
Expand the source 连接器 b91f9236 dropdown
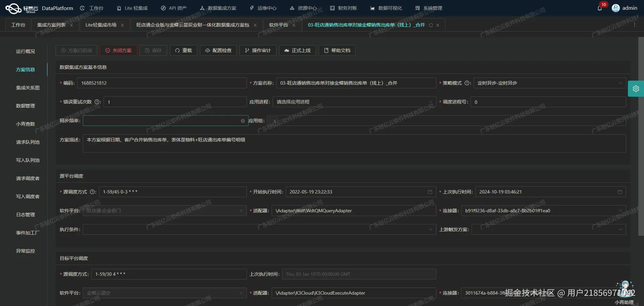(x=544, y=211)
